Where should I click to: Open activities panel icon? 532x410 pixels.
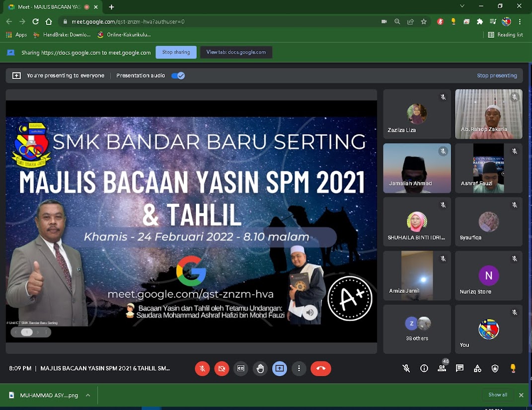coord(477,369)
